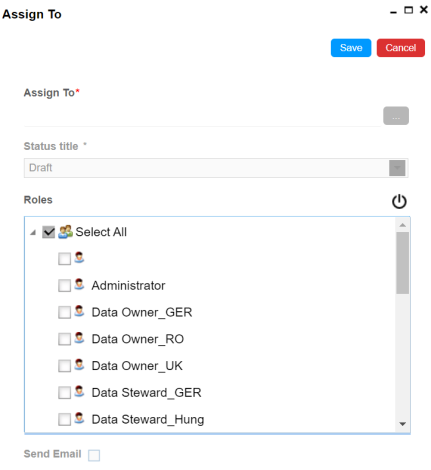This screenshot has width=431, height=470.
Task: Cancel the Assign To dialog
Action: 400,48
